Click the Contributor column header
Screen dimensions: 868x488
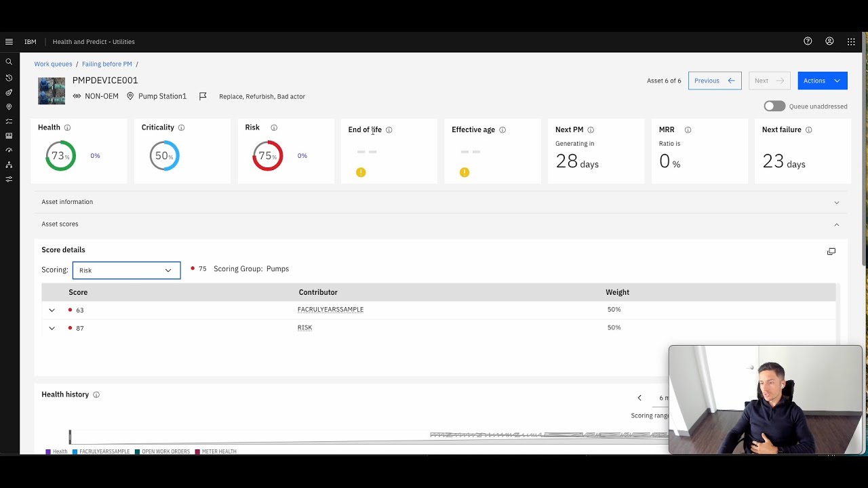[318, 292]
